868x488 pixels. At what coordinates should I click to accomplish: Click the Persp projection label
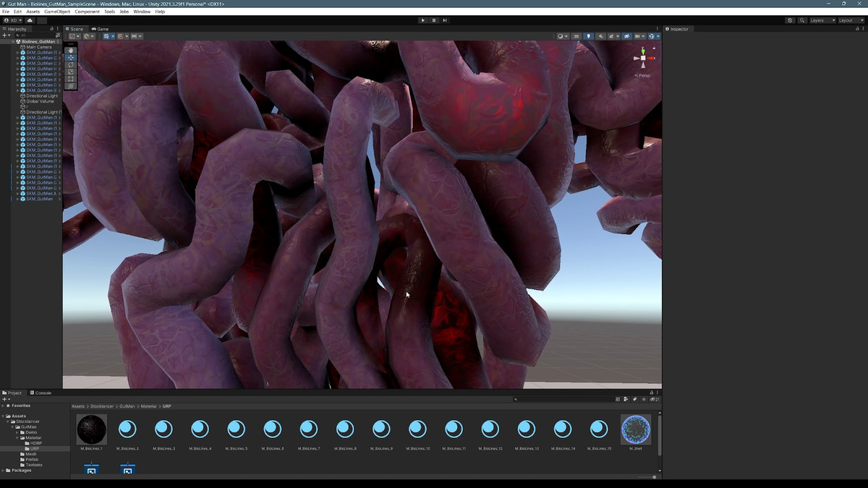(642, 75)
